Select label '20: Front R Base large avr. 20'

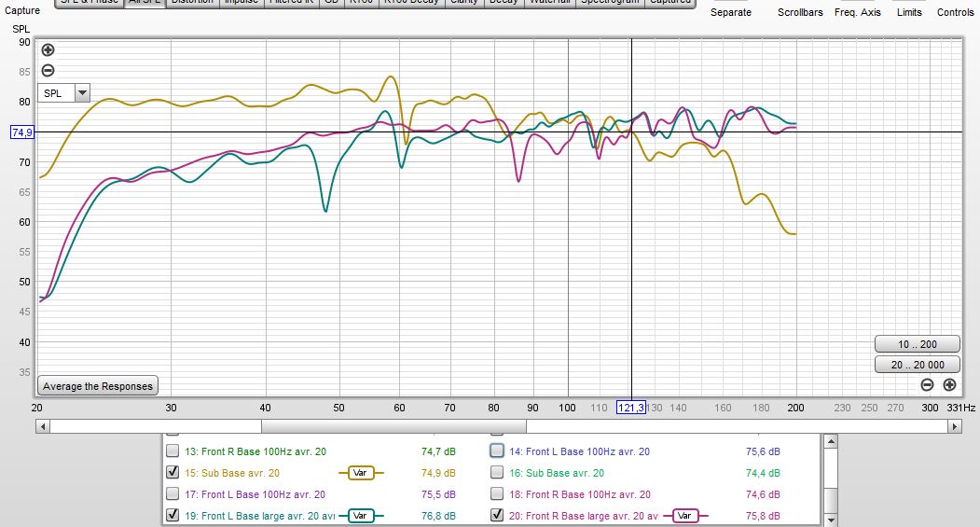point(584,516)
